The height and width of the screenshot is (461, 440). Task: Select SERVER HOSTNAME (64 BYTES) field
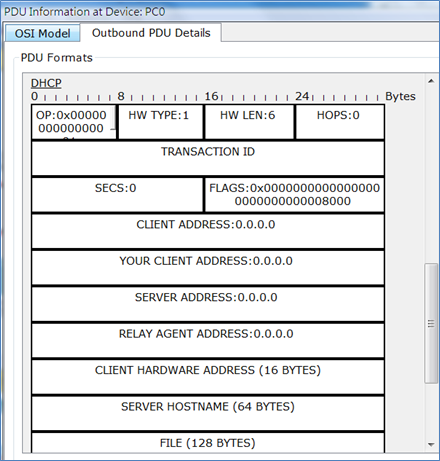[x=208, y=413]
